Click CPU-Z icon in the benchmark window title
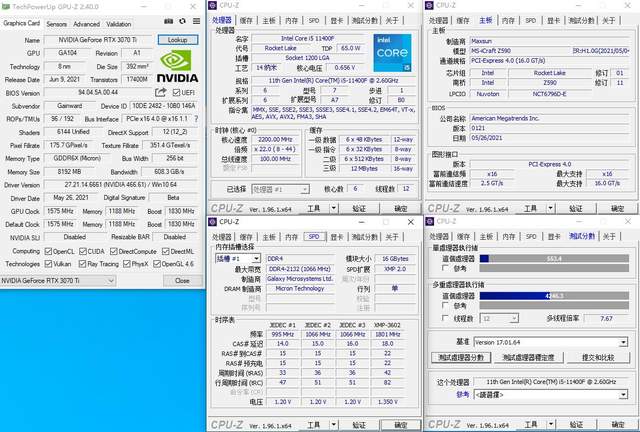Screen dimensions: 640x432 point(429,221)
